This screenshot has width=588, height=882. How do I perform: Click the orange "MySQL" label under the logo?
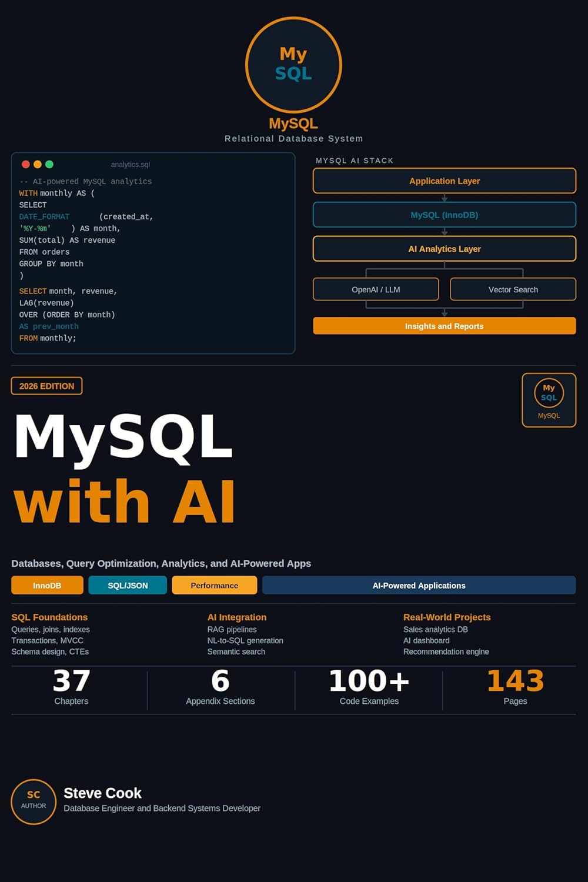(293, 123)
